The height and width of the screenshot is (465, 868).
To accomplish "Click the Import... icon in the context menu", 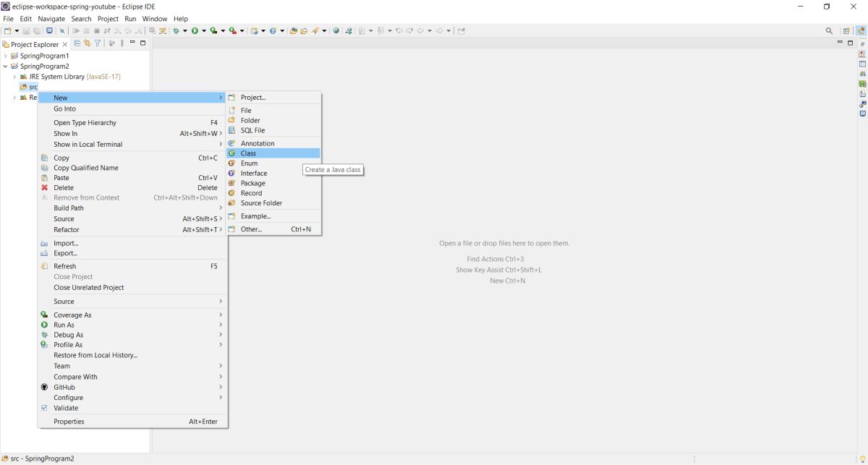I will 44,244.
